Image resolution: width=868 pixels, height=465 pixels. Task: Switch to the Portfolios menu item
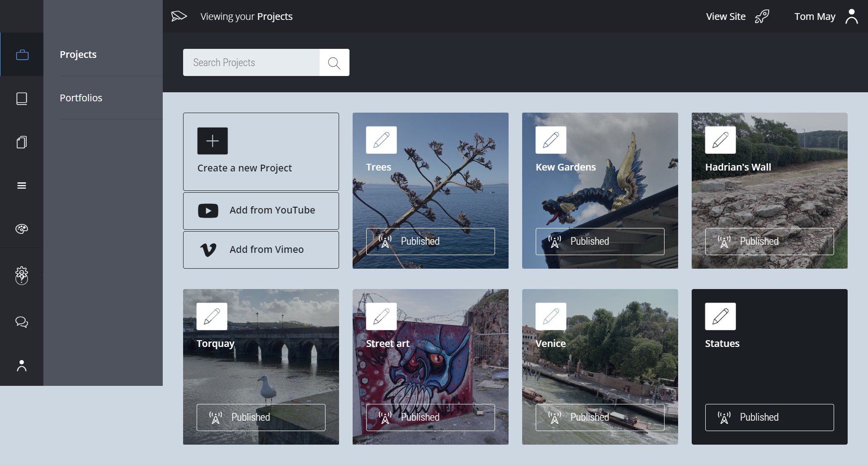(x=81, y=97)
